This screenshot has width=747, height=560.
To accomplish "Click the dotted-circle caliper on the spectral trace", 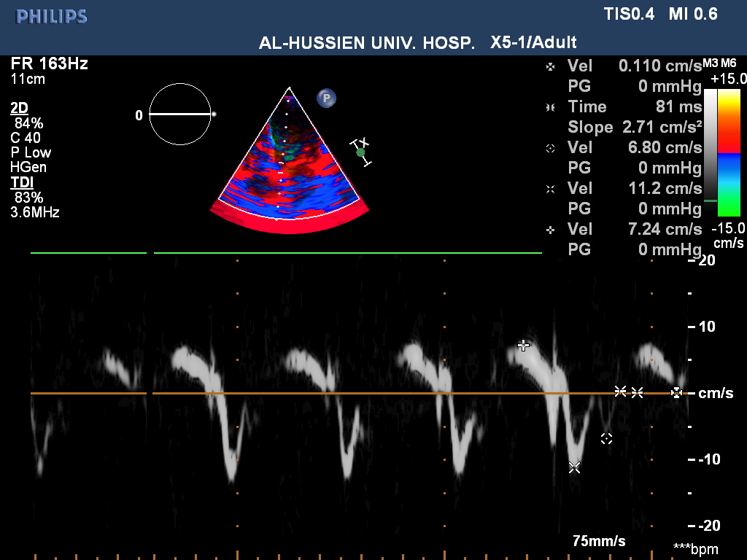I will click(606, 438).
